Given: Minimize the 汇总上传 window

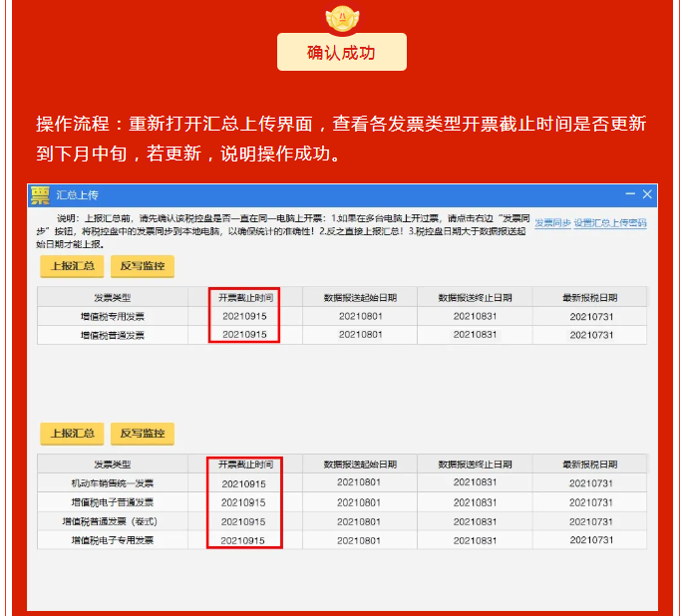Looking at the screenshot, I should 629,194.
